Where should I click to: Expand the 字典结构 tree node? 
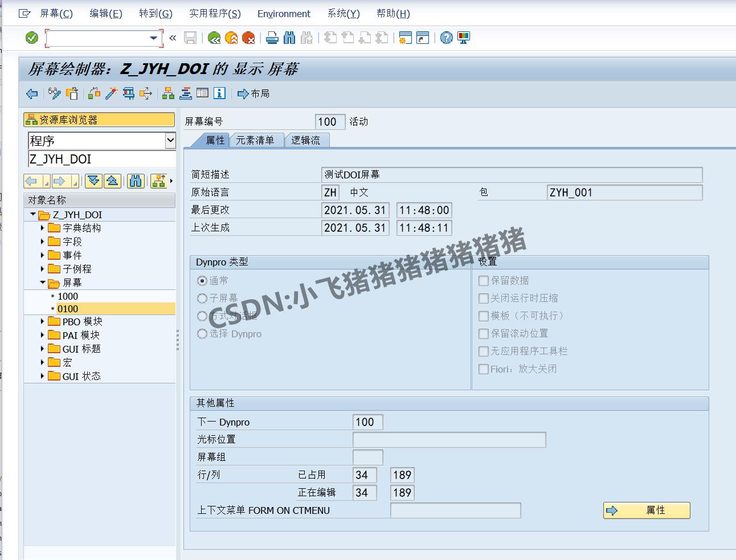[43, 227]
